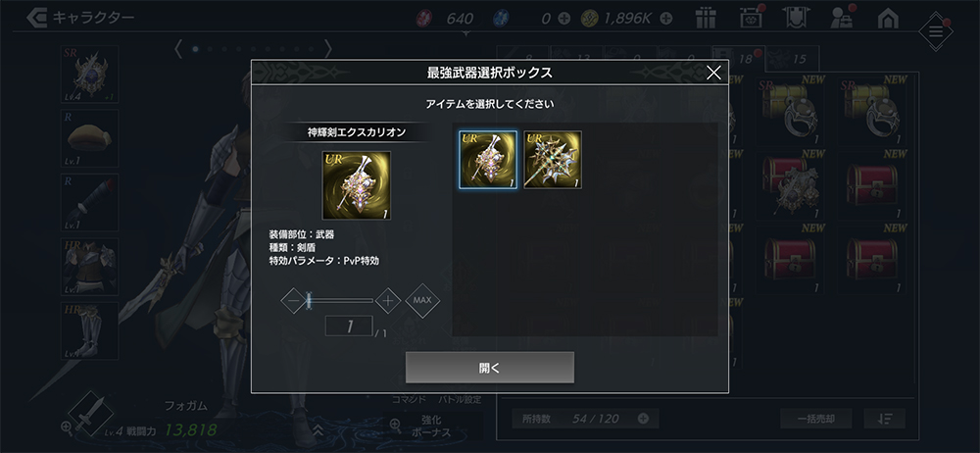The width and height of the screenshot is (980, 453).
Task: Open the shop icon with red dot
Action: pyautogui.click(x=751, y=18)
